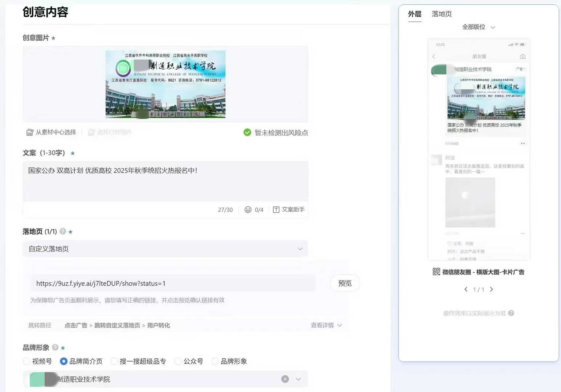561x392 pixels.
Task: Click 文案助手 link
Action: pos(293,209)
